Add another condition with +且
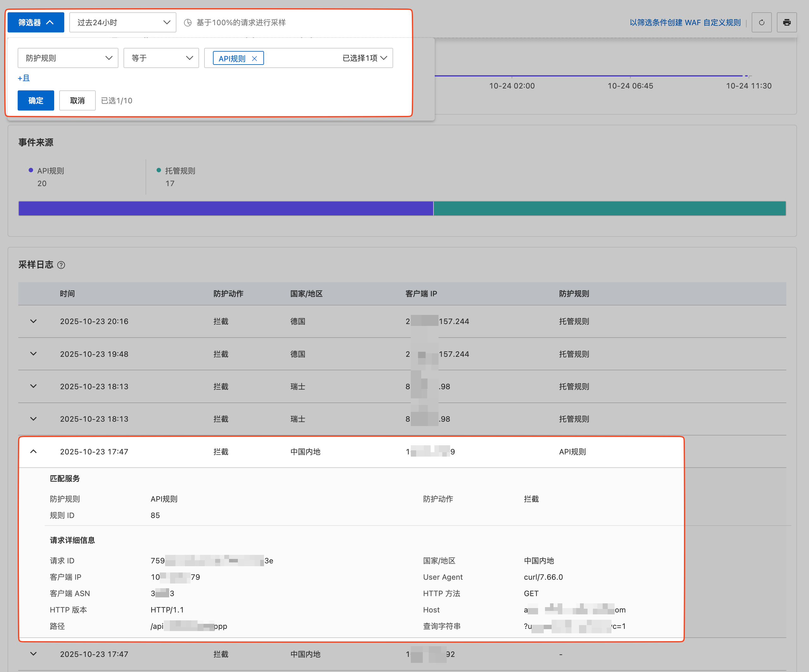 [x=24, y=78]
